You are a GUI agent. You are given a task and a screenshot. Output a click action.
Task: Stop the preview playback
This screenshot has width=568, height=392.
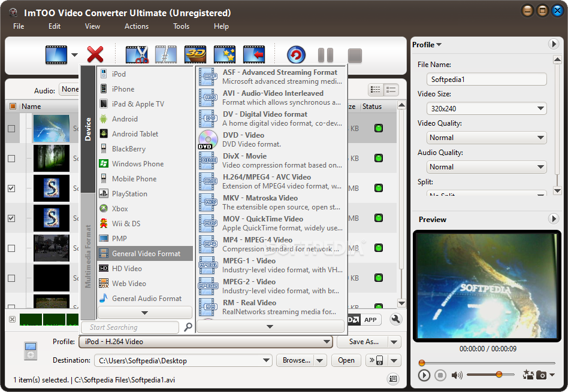point(440,375)
